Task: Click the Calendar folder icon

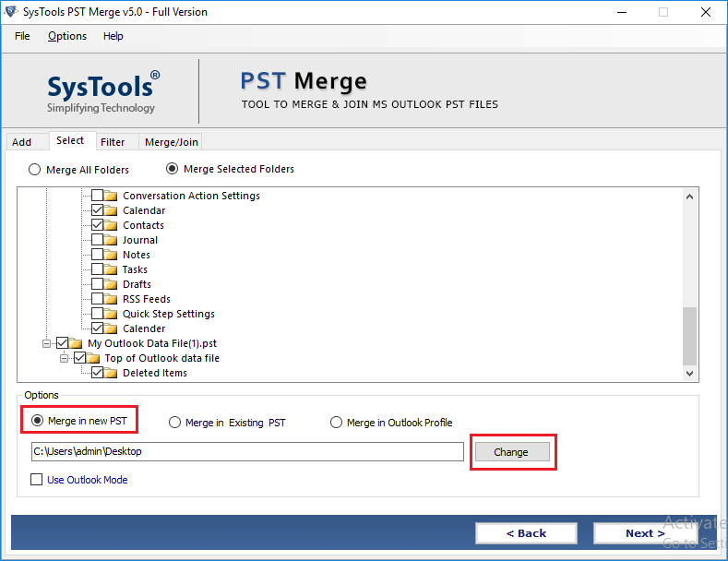Action: click(x=111, y=210)
